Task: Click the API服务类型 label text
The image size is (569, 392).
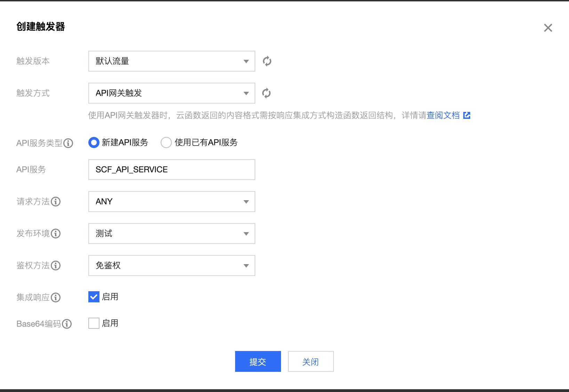Action: pyautogui.click(x=39, y=143)
